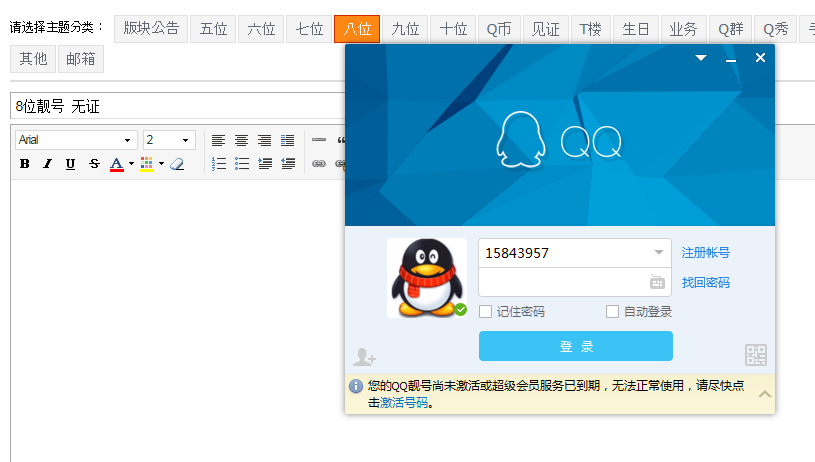Image resolution: width=815 pixels, height=462 pixels.
Task: Increase indent of the paragraph
Action: [x=265, y=164]
